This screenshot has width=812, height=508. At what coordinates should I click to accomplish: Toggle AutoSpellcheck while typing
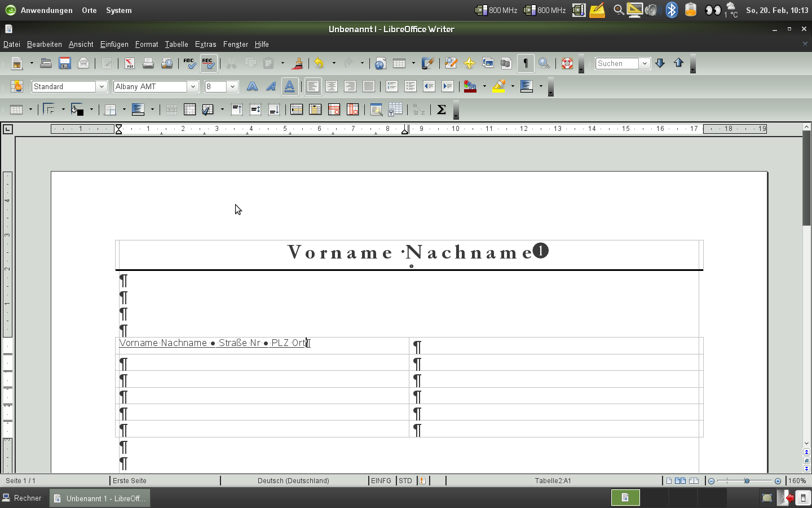tap(208, 63)
